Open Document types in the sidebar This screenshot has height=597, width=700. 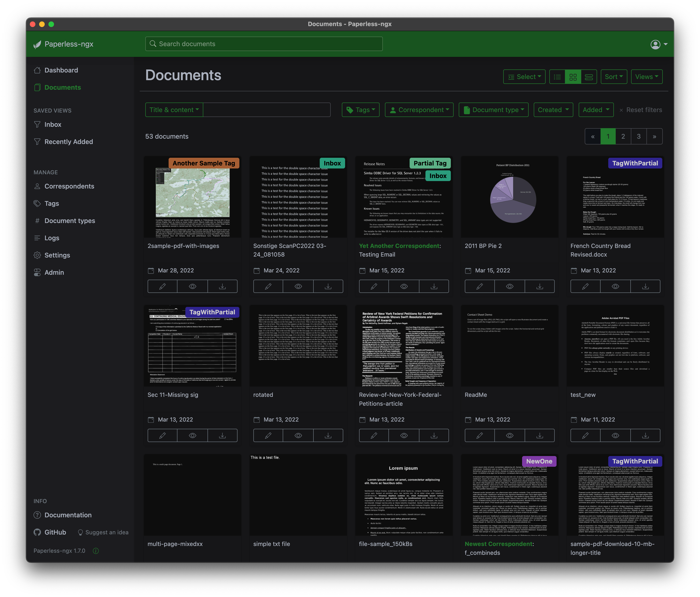click(x=70, y=221)
